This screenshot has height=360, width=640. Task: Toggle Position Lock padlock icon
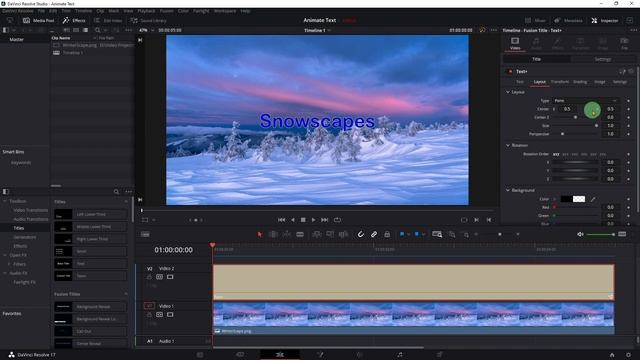[x=387, y=234]
